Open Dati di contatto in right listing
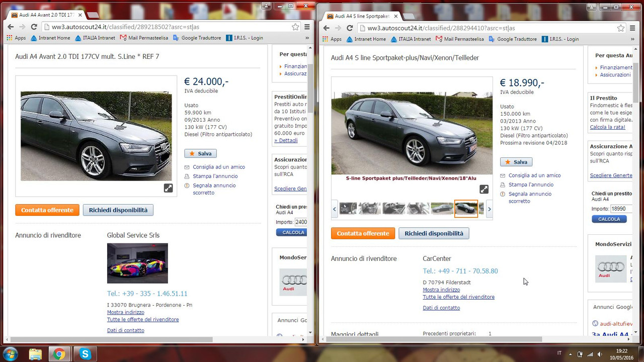Image resolution: width=644 pixels, height=362 pixels. [441, 308]
